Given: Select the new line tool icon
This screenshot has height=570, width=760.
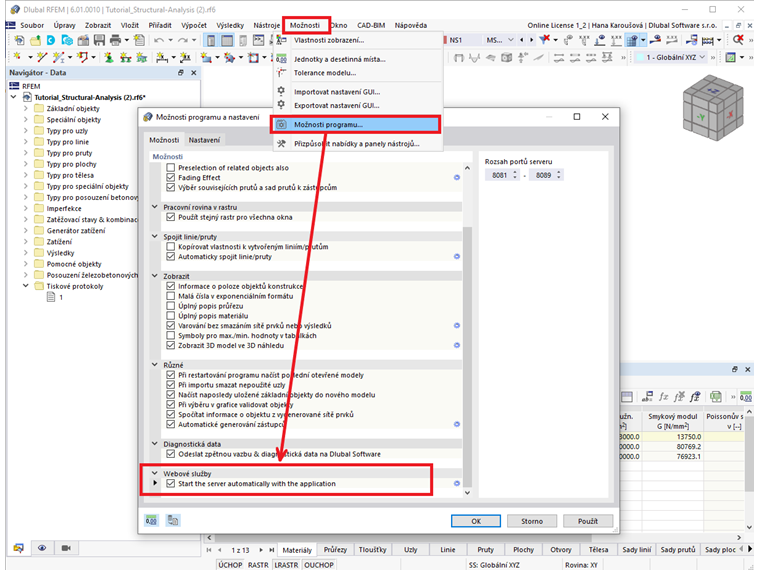Looking at the screenshot, I should click(x=42, y=58).
